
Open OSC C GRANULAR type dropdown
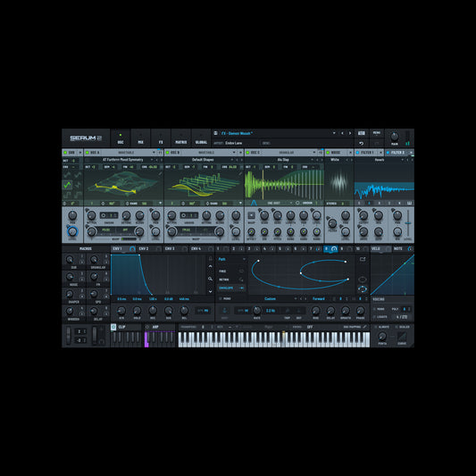point(314,153)
